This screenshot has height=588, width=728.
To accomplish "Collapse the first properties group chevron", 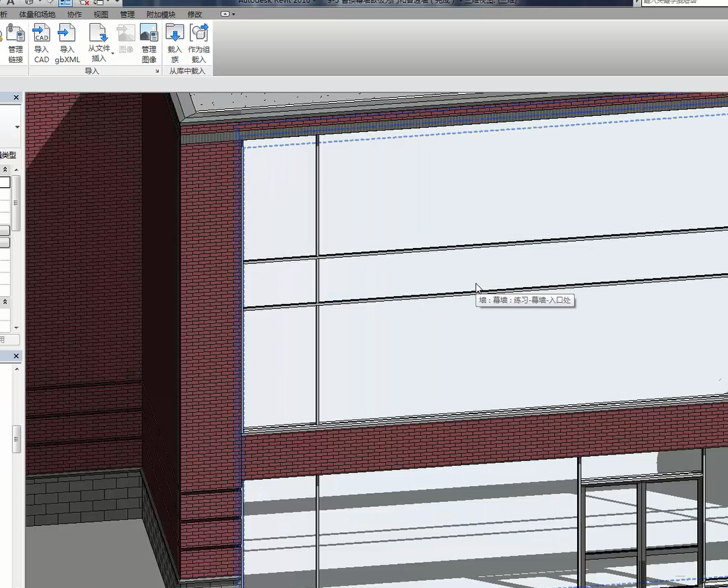I will tap(5, 170).
